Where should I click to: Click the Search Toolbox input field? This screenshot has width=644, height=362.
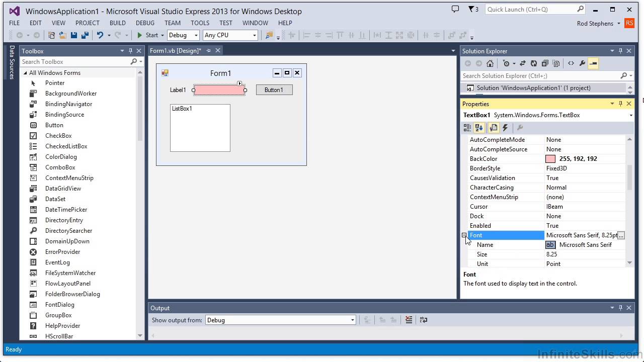tap(75, 62)
